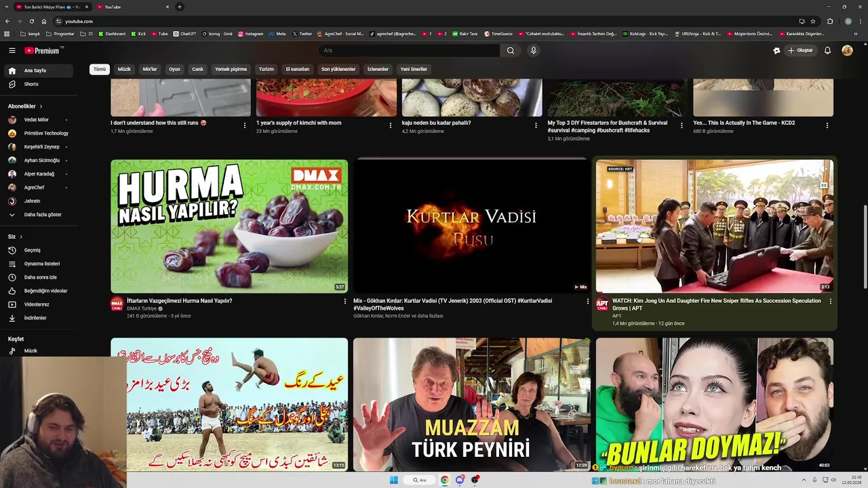Open the Windows Start menu
This screenshot has height=488, width=868.
393,480
